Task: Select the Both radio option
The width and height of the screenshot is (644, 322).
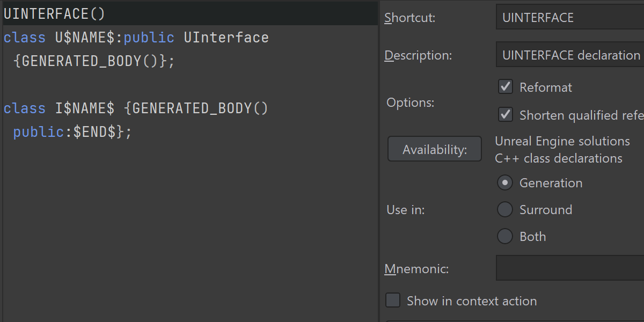Action: [505, 237]
